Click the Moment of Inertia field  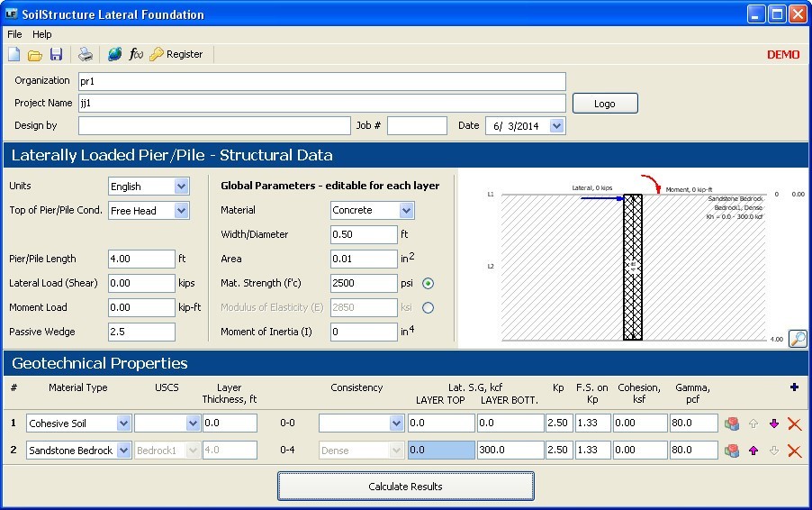click(x=364, y=332)
